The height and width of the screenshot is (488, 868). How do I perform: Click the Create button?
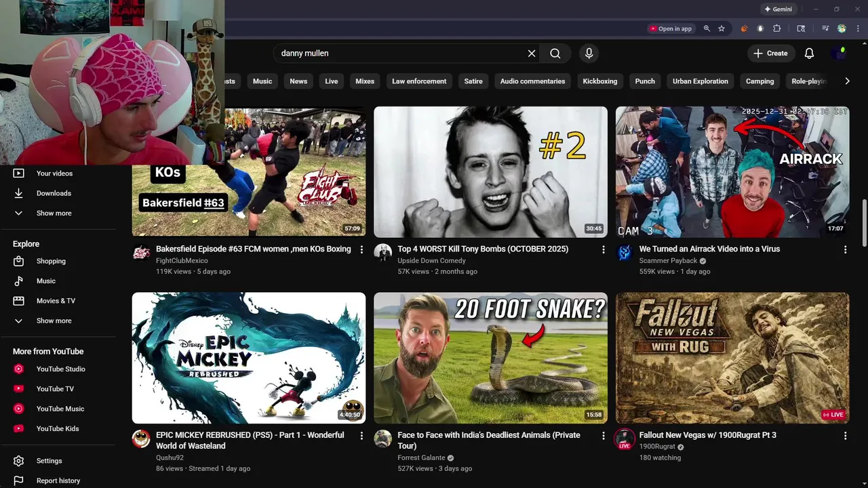pos(770,54)
